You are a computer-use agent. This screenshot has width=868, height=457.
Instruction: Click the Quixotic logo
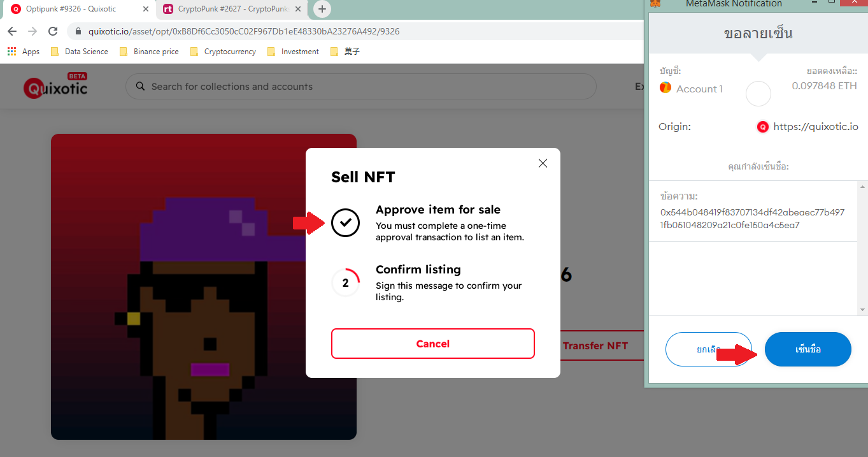tap(55, 87)
